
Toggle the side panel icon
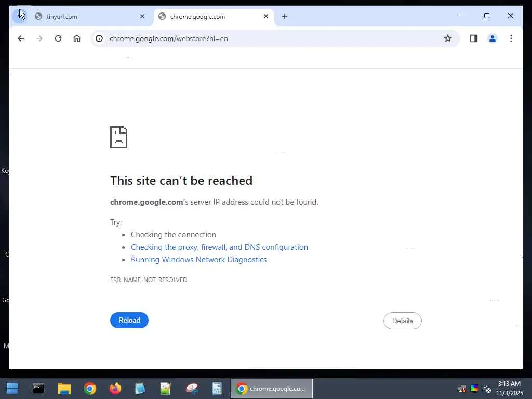(474, 38)
